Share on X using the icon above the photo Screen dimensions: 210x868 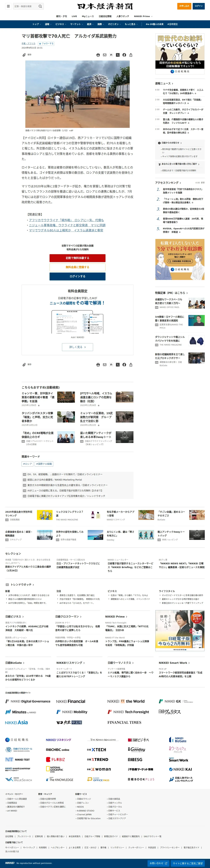point(118,55)
